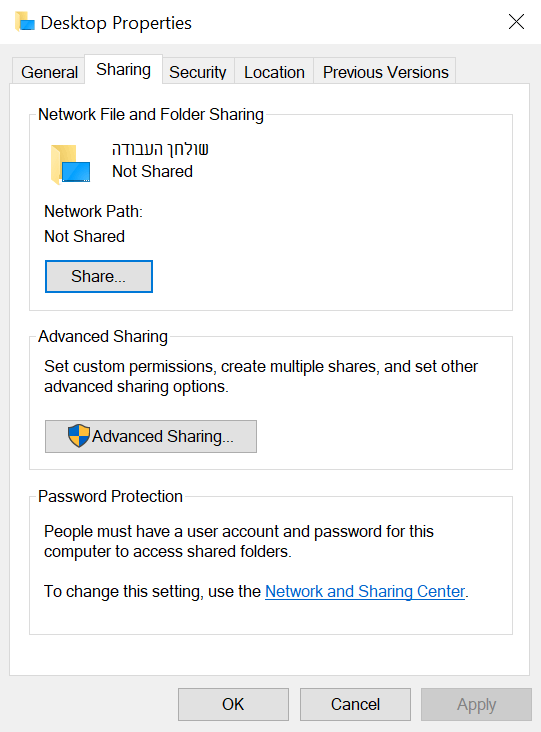Open Advanced Sharing options
Image resolution: width=541 pixels, height=732 pixels.
point(151,436)
